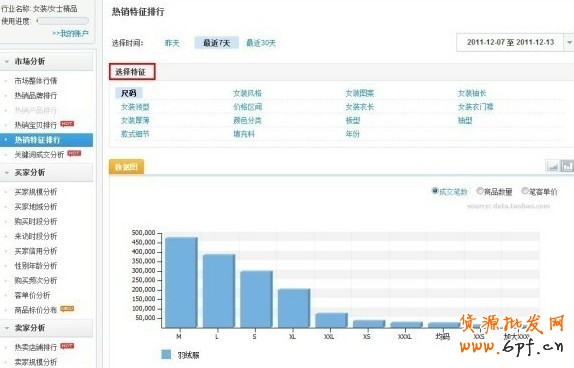Click the HOT badge beside 热销宝贝排行
This screenshot has width=574, height=368.
tap(67, 124)
